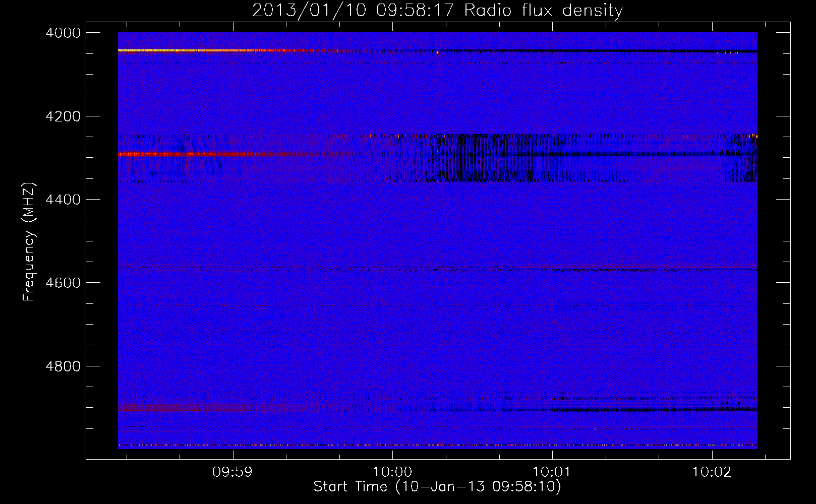The image size is (816, 504).
Task: Click the 09:59 time tick label
Action: (x=232, y=472)
